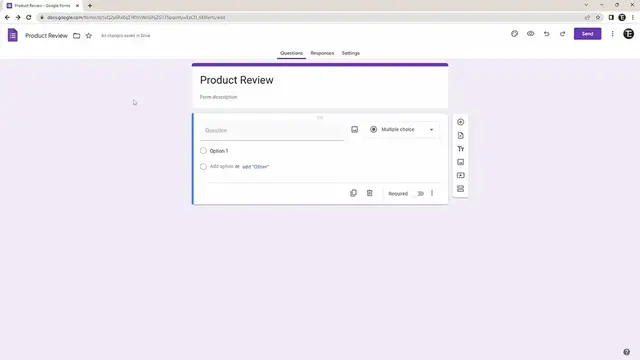Open the help button

(x=626, y=352)
